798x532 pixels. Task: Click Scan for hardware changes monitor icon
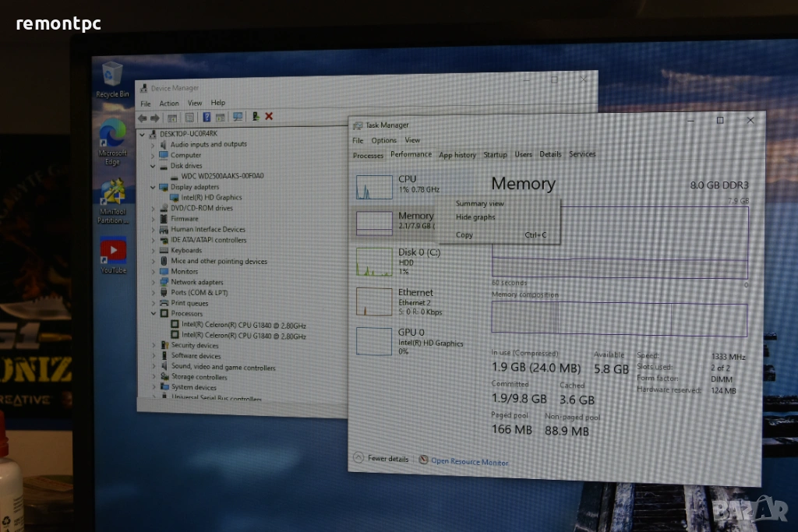[x=238, y=117]
